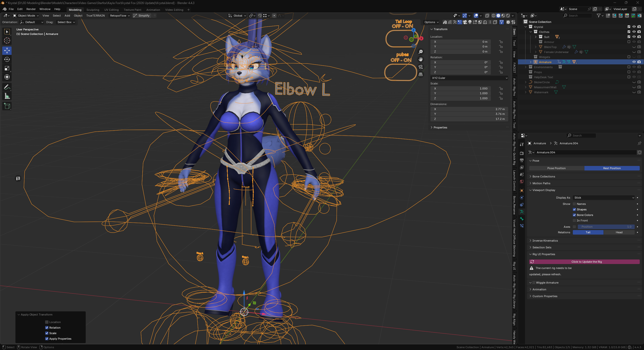Expand the Bone Collections panel

pyautogui.click(x=544, y=177)
